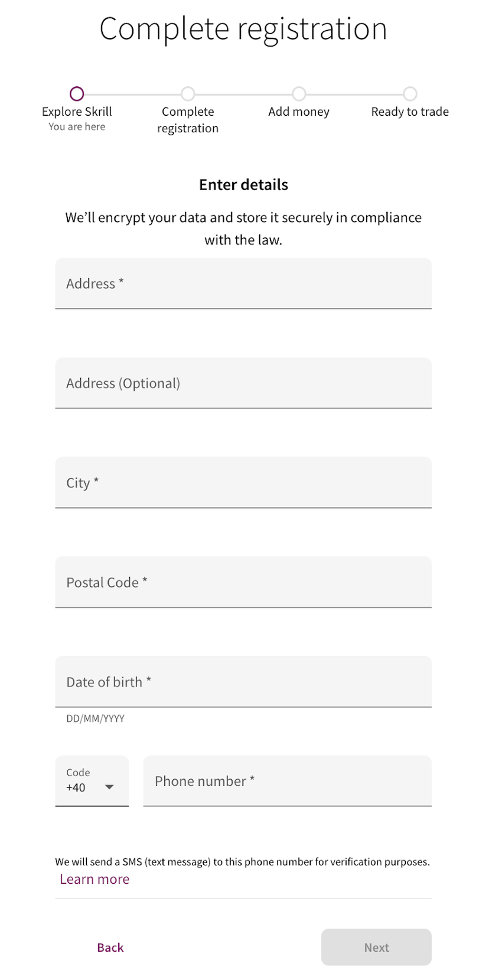
Task: Go Back to previous step
Action: tap(110, 948)
